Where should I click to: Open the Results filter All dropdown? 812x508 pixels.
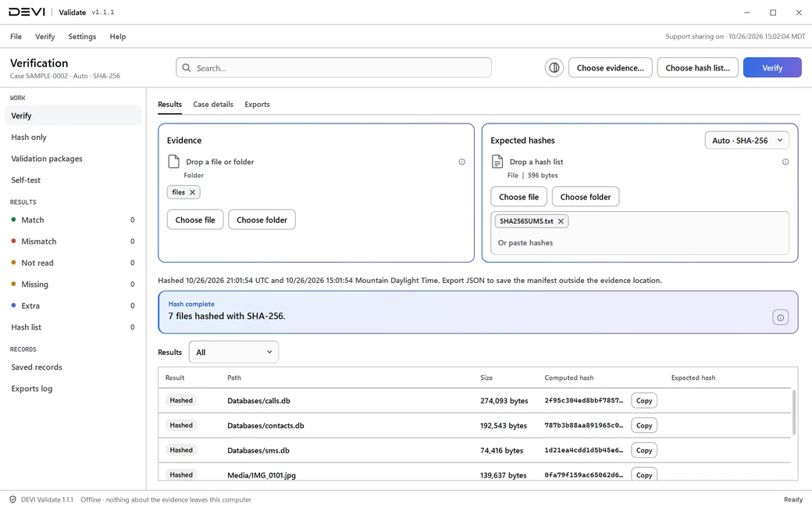(x=233, y=352)
